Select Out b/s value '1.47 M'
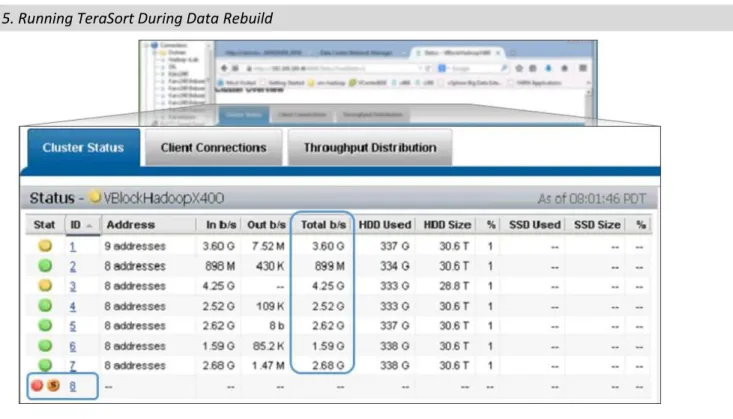The width and height of the screenshot is (733, 419). [x=268, y=366]
